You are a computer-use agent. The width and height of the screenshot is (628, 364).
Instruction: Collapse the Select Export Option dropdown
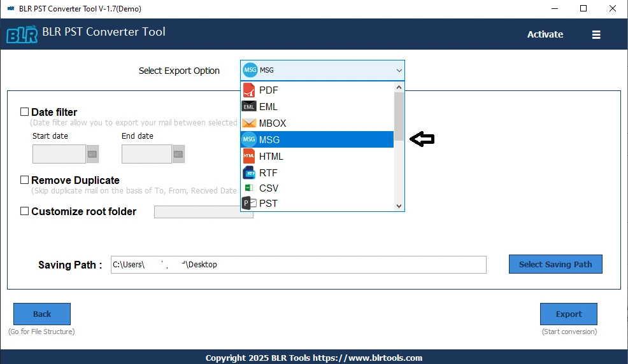click(399, 70)
